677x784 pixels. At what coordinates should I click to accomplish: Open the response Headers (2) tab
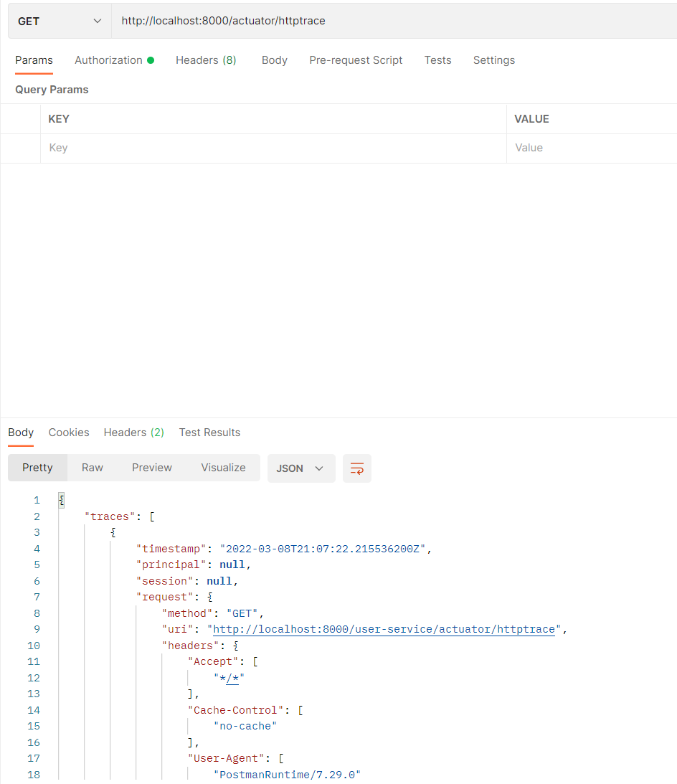point(134,433)
